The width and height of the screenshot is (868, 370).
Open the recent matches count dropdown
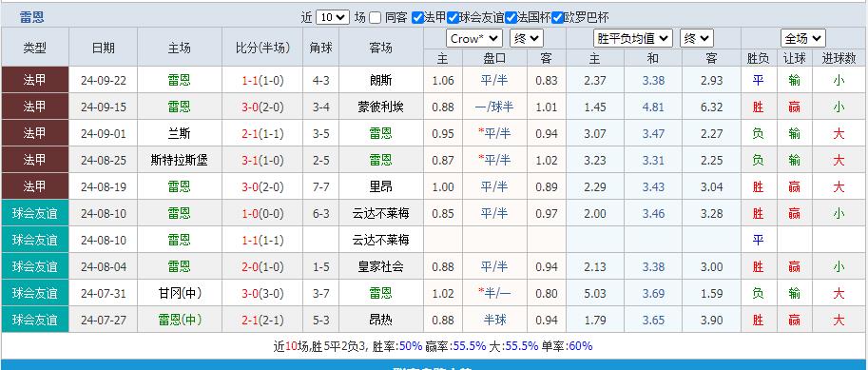click(333, 17)
